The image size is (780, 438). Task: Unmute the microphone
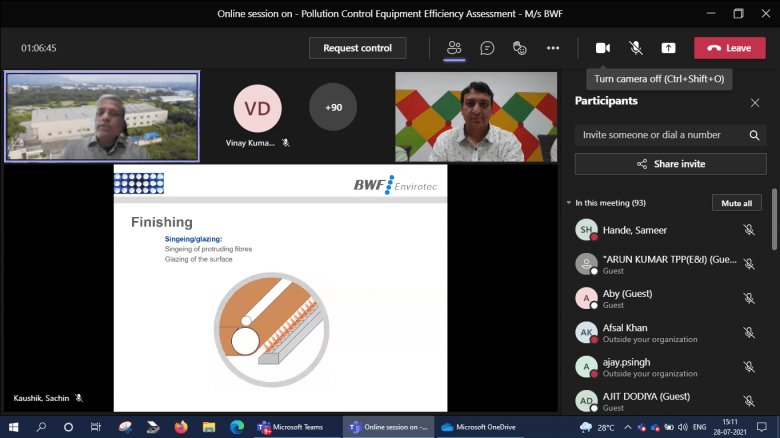[x=635, y=48]
